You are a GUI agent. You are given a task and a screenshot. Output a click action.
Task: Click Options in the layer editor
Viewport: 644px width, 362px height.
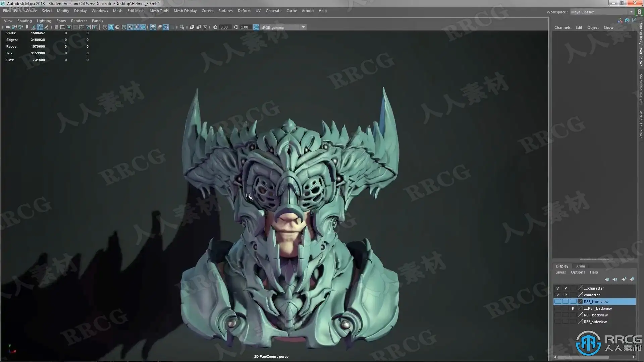[578, 272]
